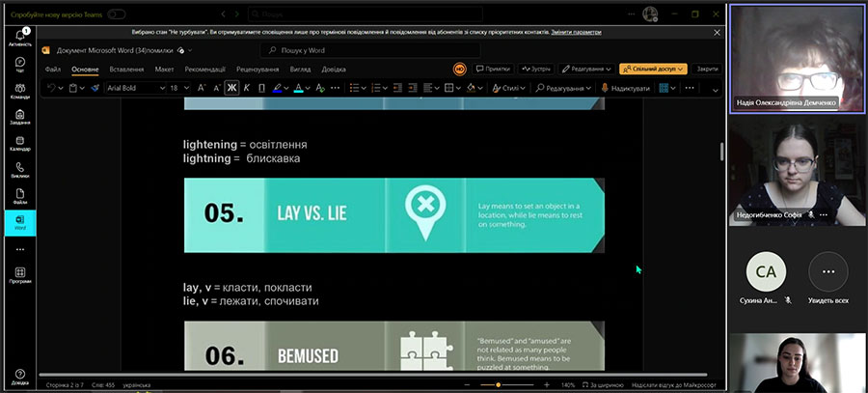The width and height of the screenshot is (868, 393).
Task: Apply italic formatting to text
Action: [248, 88]
